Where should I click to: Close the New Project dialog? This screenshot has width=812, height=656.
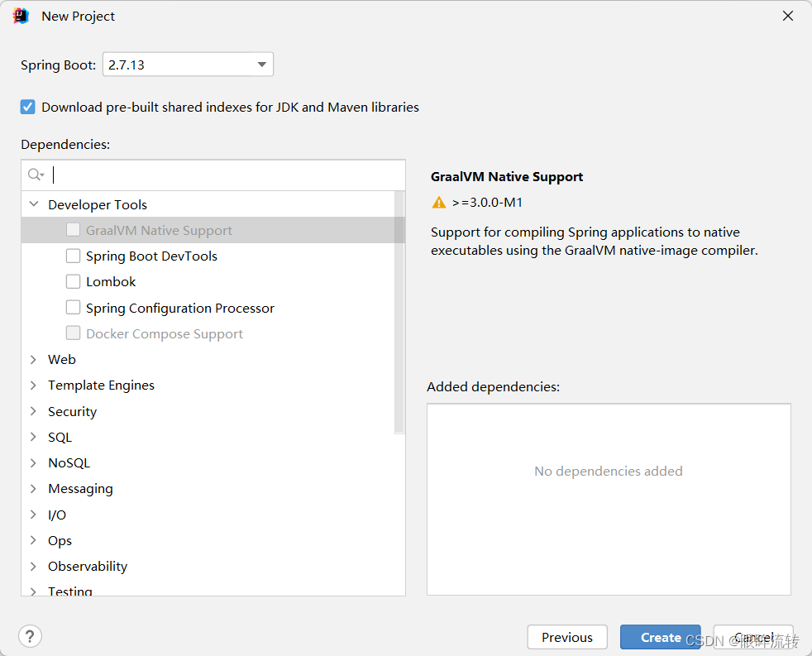(788, 16)
